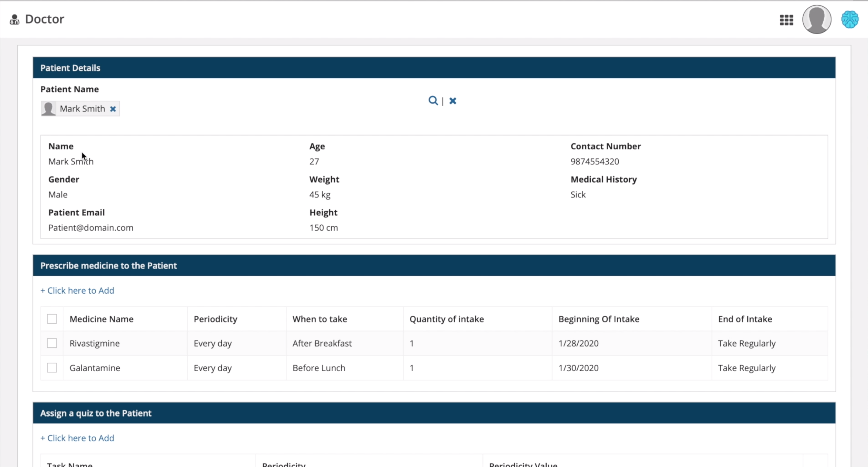Click the Beginning Of Intake column header
The image size is (868, 467).
(x=598, y=319)
